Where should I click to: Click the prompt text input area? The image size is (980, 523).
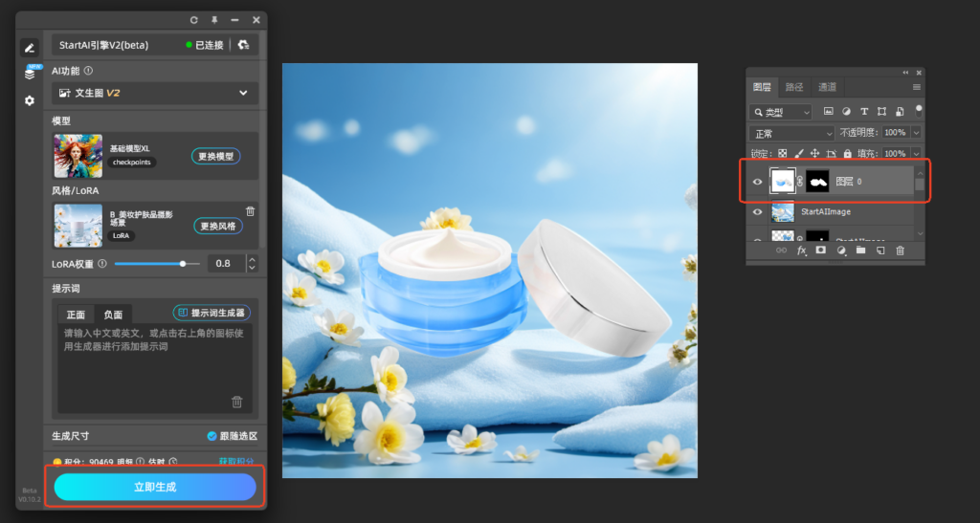[x=155, y=368]
